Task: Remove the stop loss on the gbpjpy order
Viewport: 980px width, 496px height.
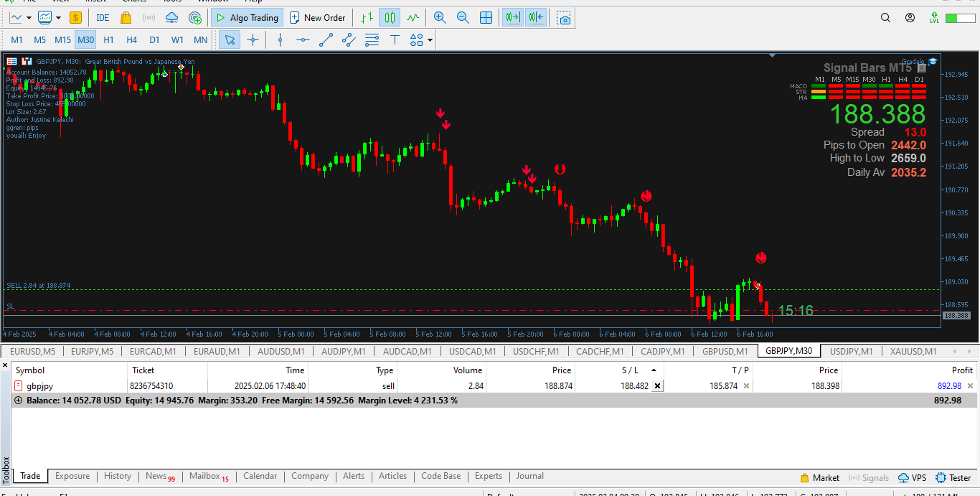Action: tap(657, 386)
